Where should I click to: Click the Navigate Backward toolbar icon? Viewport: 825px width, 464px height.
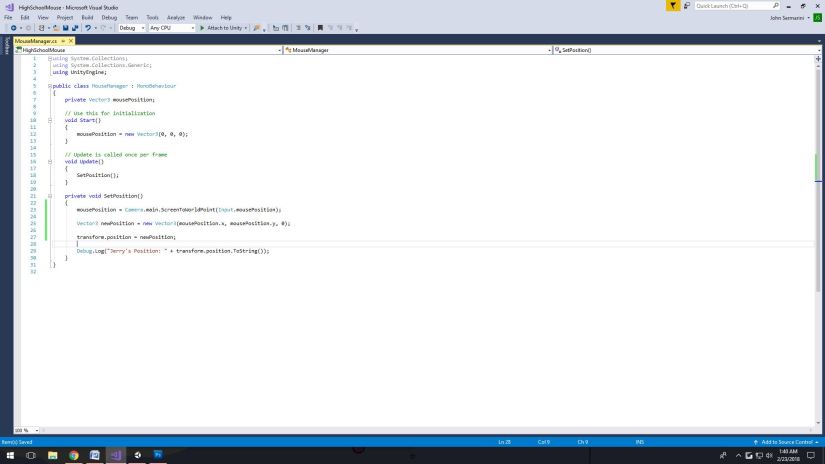tap(12, 28)
